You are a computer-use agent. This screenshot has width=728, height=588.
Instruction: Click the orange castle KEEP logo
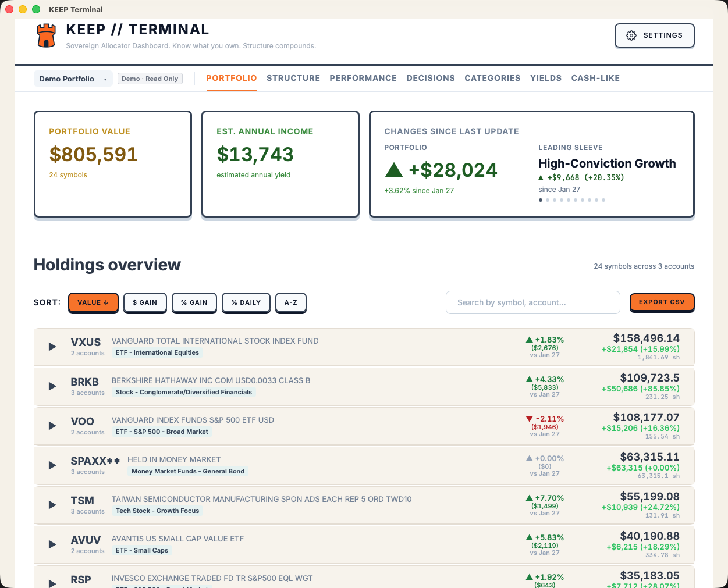(46, 35)
